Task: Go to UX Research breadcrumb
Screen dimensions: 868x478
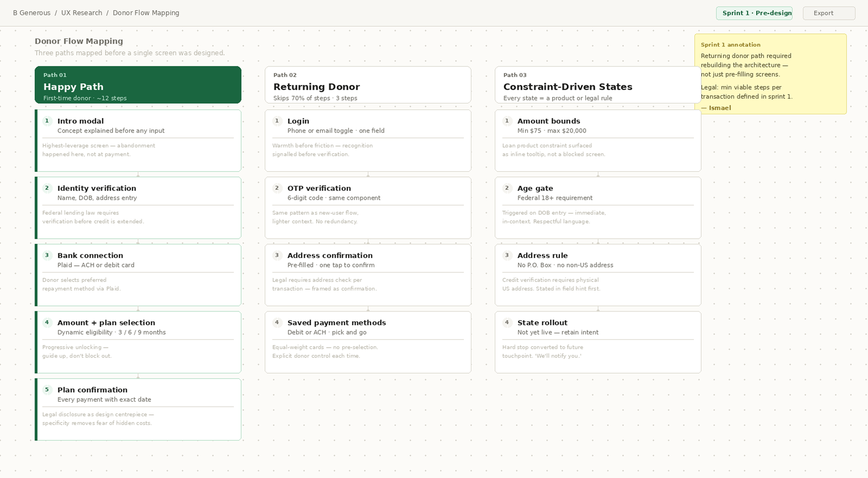Action: [82, 13]
